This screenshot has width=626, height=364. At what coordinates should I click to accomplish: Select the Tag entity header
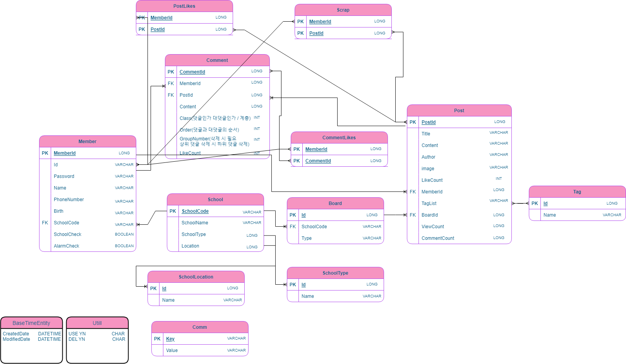click(x=577, y=191)
